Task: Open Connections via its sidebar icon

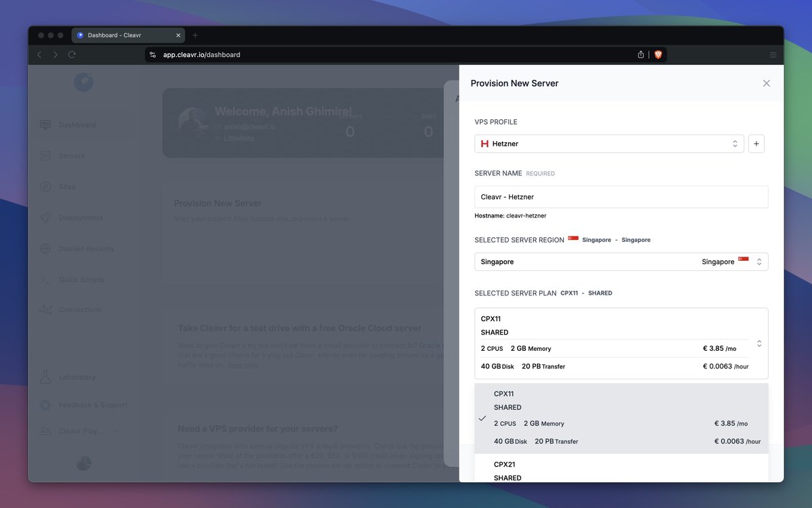Action: 45,310
